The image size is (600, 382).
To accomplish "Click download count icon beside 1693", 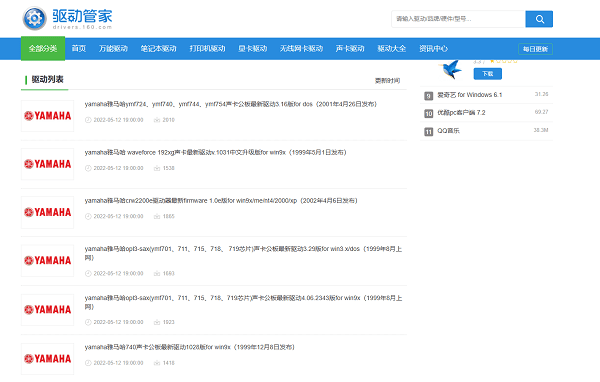I will click(x=157, y=273).
